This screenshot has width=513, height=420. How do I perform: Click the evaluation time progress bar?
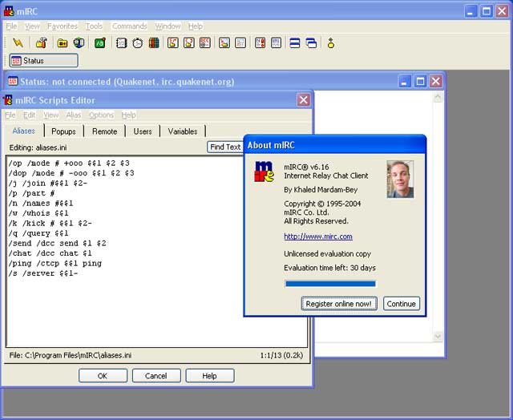(x=330, y=284)
